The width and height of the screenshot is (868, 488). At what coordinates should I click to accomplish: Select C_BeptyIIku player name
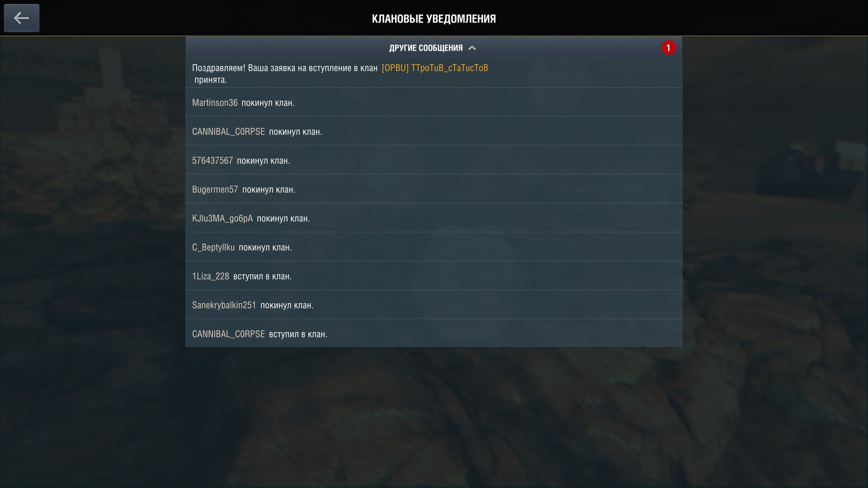point(213,247)
